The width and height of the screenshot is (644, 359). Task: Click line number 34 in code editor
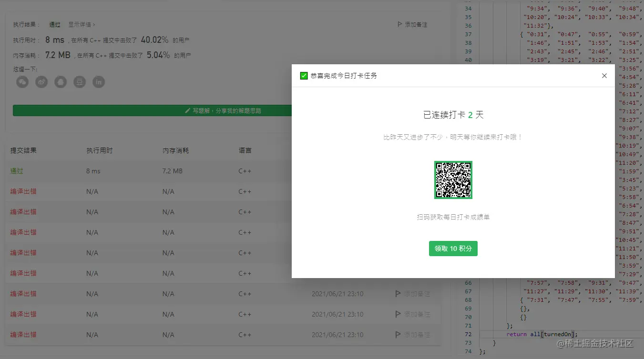[468, 9]
